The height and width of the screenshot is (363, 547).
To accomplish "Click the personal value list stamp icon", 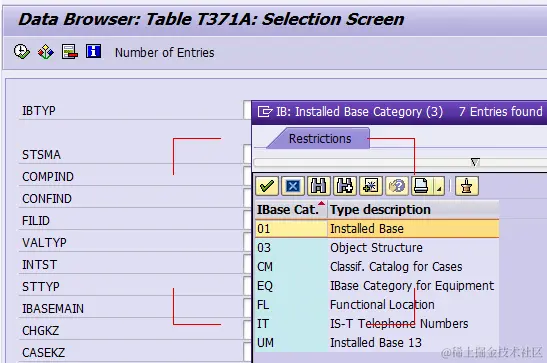I will coord(466,186).
